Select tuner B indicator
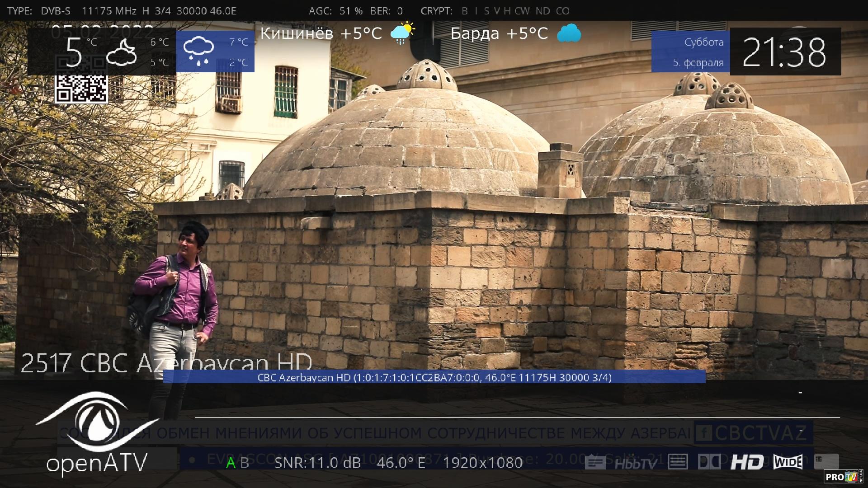This screenshot has height=488, width=868. (x=245, y=463)
